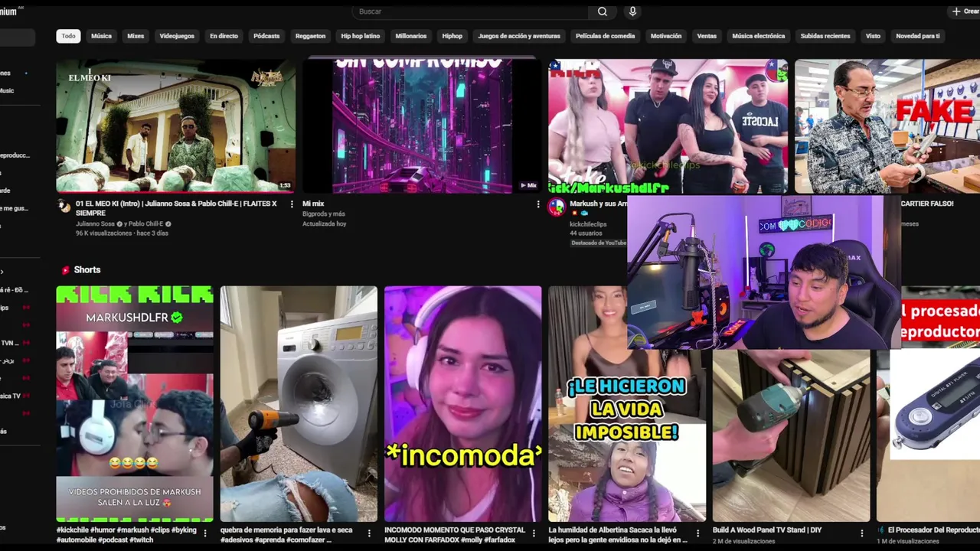Click La humildad de Albertina Sacaca title
The width and height of the screenshot is (980, 551).
(x=618, y=534)
